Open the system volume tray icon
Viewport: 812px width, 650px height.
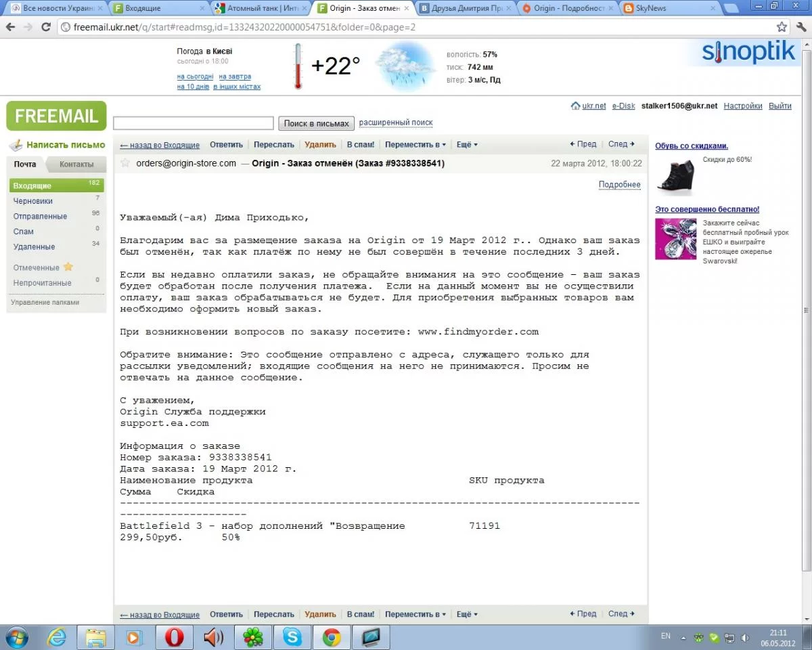pos(745,637)
